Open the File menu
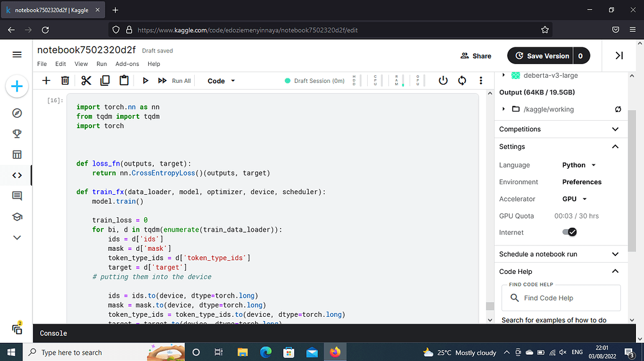This screenshot has width=644, height=361. 42,63
